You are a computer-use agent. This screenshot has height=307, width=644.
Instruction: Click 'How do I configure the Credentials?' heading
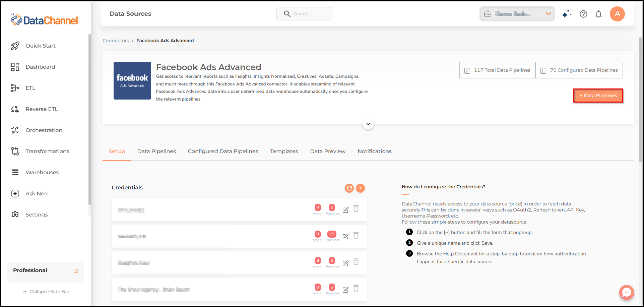point(443,187)
